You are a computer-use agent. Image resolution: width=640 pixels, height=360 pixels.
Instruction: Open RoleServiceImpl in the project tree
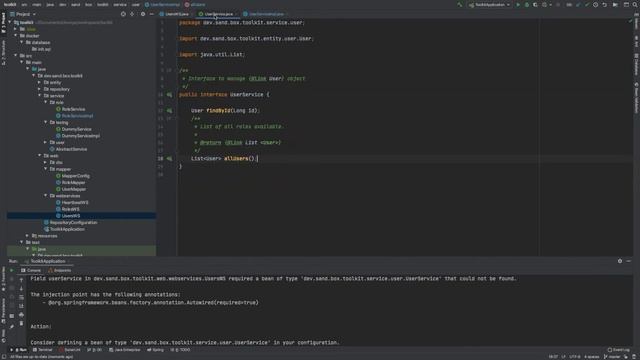click(77, 116)
